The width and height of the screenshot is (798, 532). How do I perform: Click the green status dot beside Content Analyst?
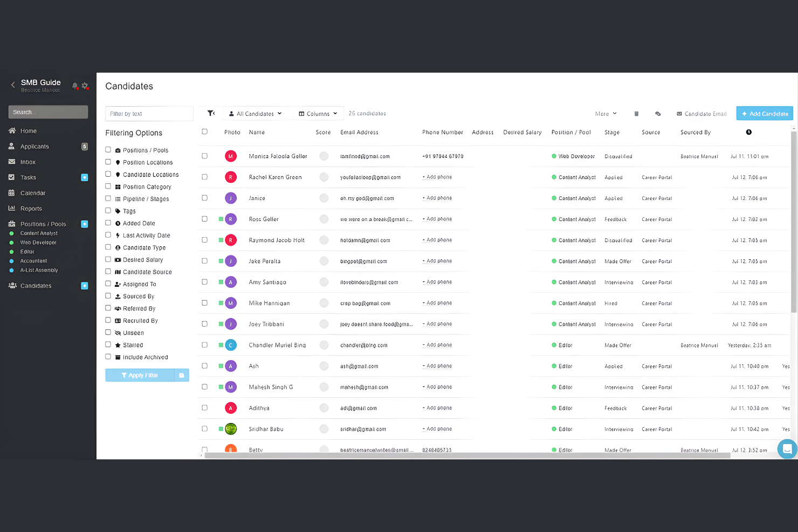click(554, 177)
